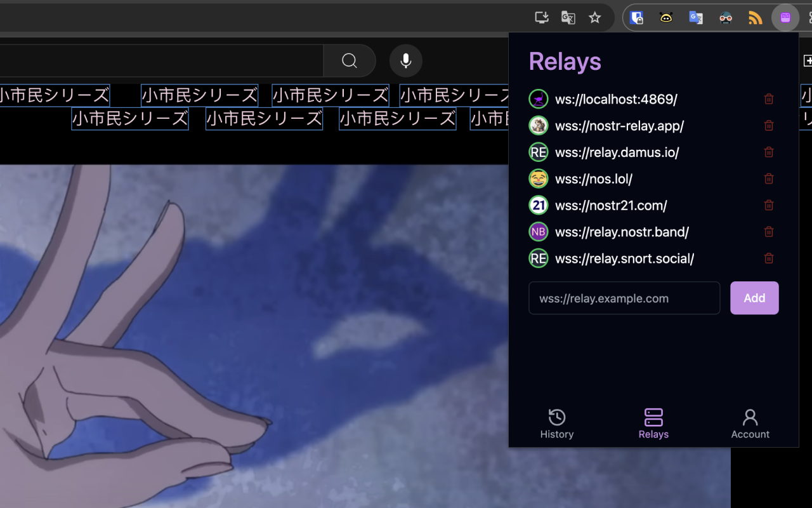The height and width of the screenshot is (508, 812).
Task: Click the nostr-relay.app avatar icon
Action: click(x=539, y=126)
